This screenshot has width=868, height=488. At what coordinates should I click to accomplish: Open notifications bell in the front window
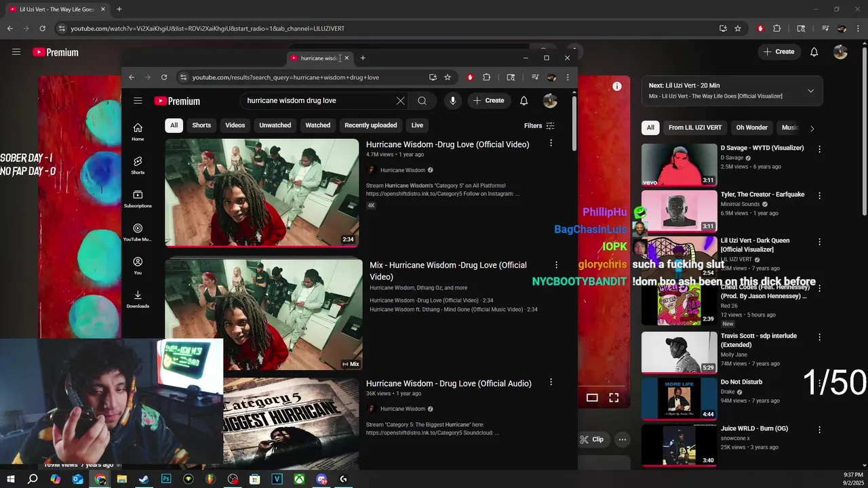[524, 100]
